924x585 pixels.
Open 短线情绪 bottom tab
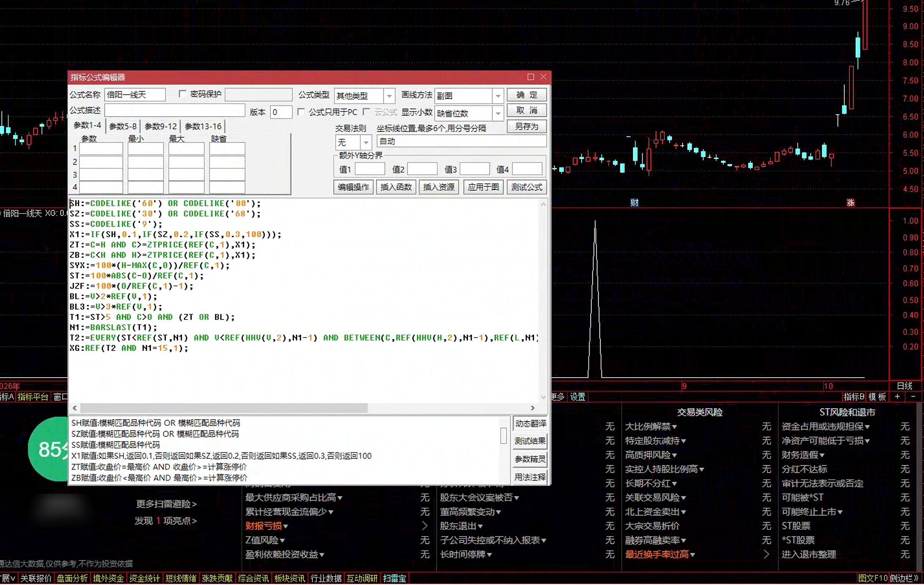pyautogui.click(x=181, y=578)
